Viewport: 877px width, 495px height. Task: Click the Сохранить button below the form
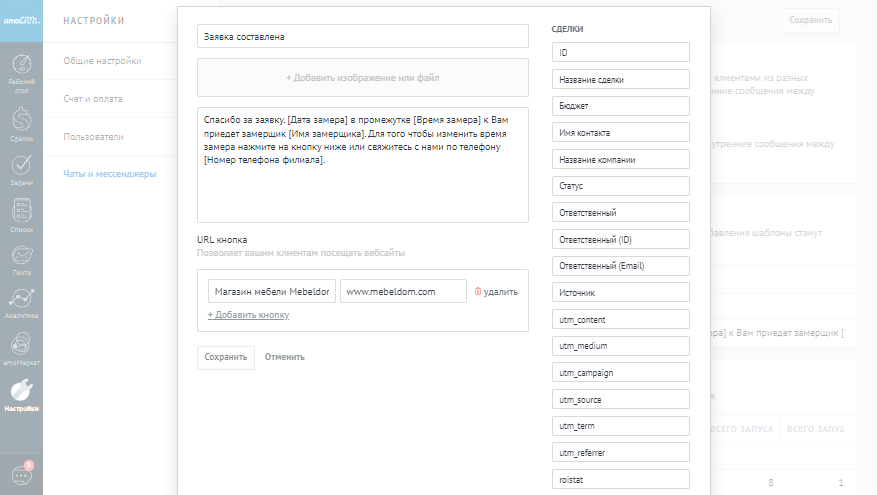coord(225,357)
